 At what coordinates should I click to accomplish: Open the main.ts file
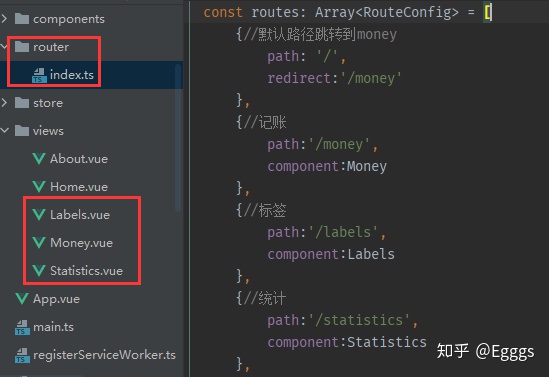click(53, 327)
